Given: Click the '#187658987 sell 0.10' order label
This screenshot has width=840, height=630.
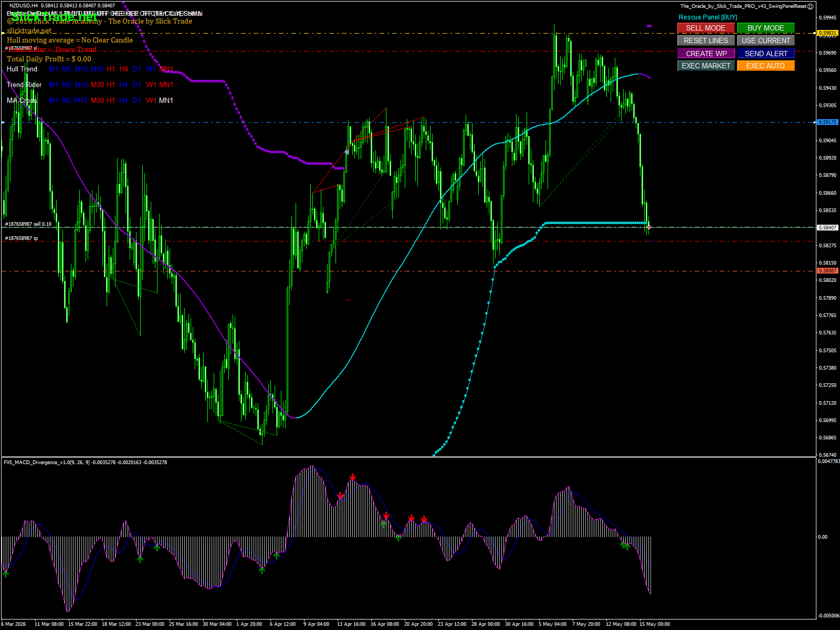Looking at the screenshot, I should [28, 224].
